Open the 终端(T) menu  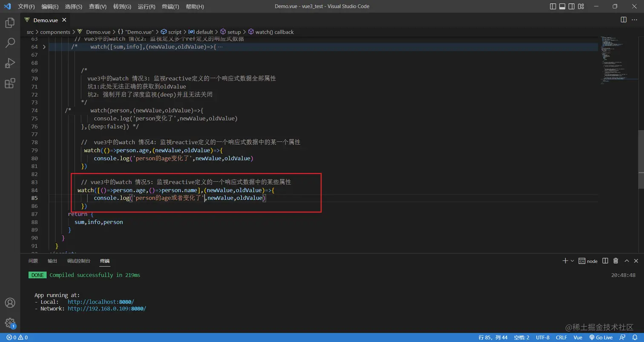[170, 6]
